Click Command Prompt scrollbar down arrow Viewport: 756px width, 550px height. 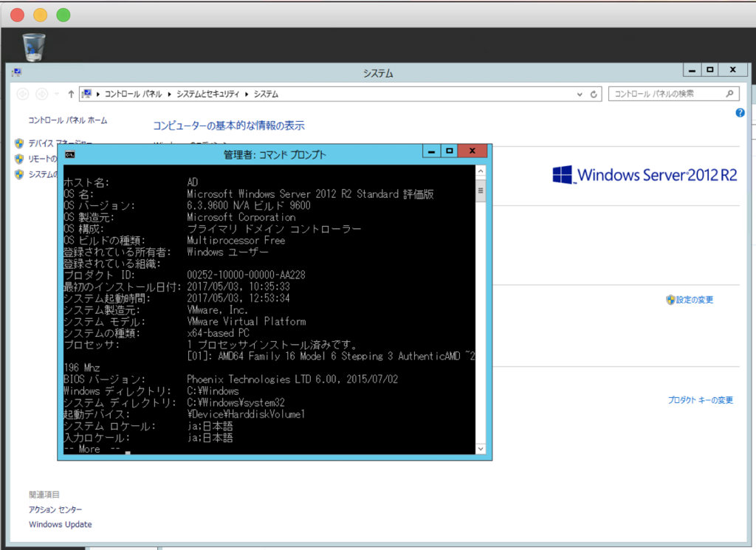point(481,449)
